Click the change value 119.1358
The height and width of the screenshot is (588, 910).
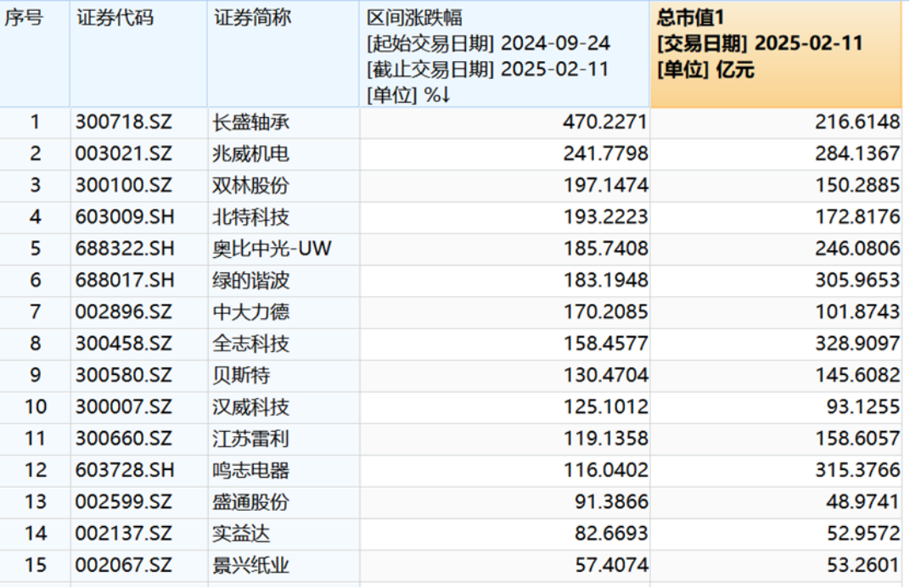(x=605, y=439)
